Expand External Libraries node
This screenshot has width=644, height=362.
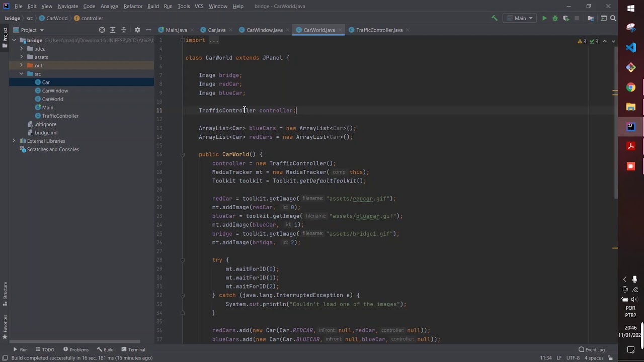tap(14, 141)
